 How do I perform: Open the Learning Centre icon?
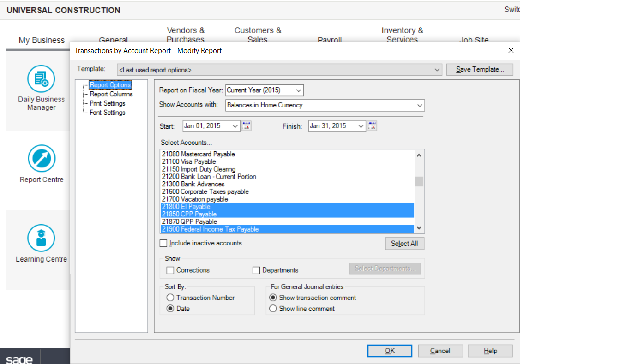(x=41, y=238)
